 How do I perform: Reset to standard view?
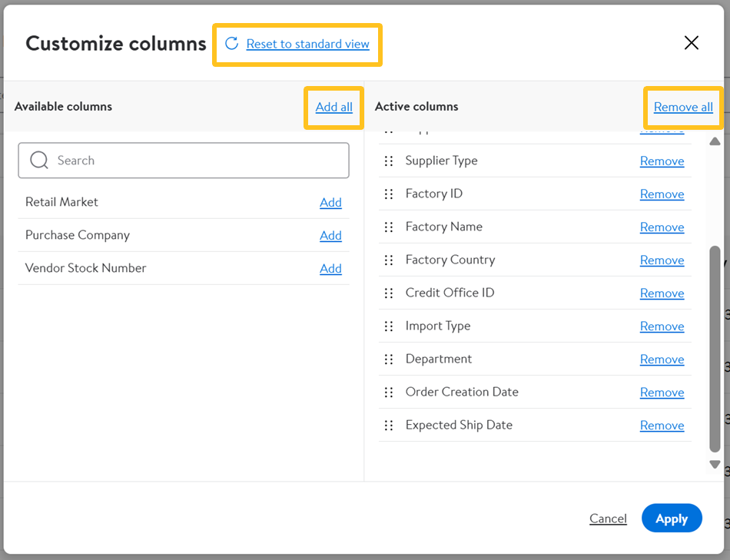[x=307, y=45]
